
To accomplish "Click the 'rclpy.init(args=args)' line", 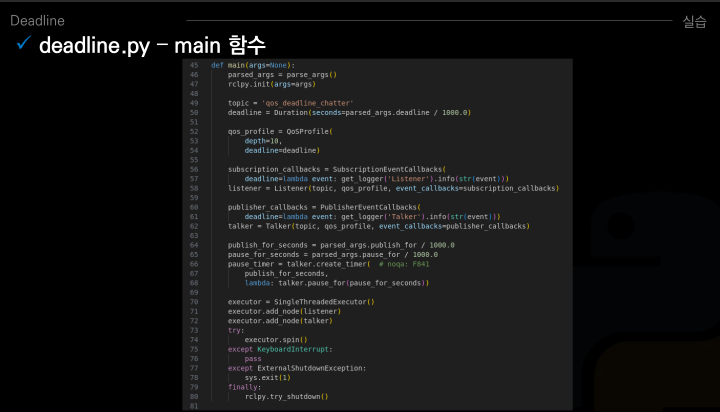I will click(x=271, y=85).
